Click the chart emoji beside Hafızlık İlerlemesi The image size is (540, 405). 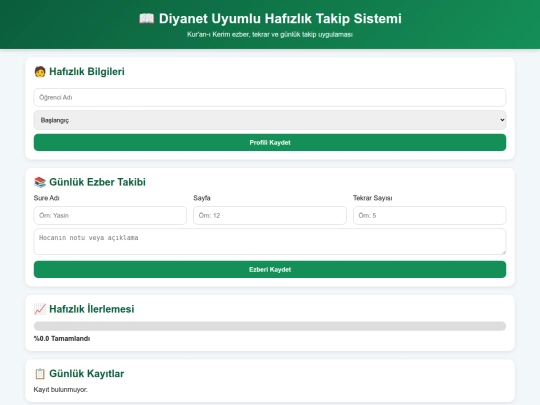tap(40, 309)
